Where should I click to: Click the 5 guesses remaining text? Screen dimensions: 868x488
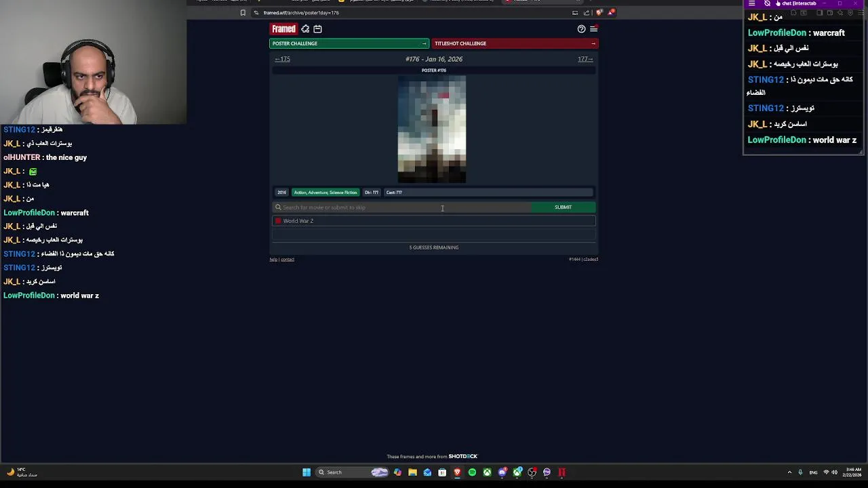(434, 247)
